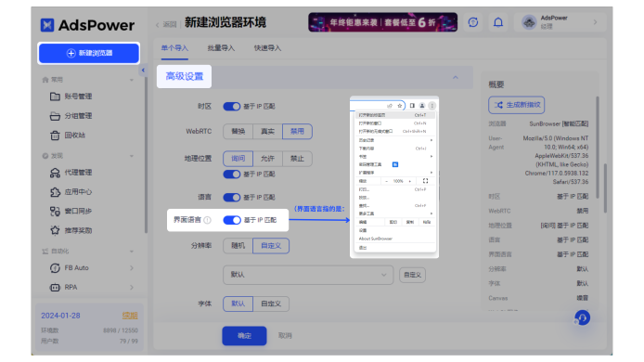Click the 概要 panel scrollbar
The image size is (644, 362).
tap(598, 148)
